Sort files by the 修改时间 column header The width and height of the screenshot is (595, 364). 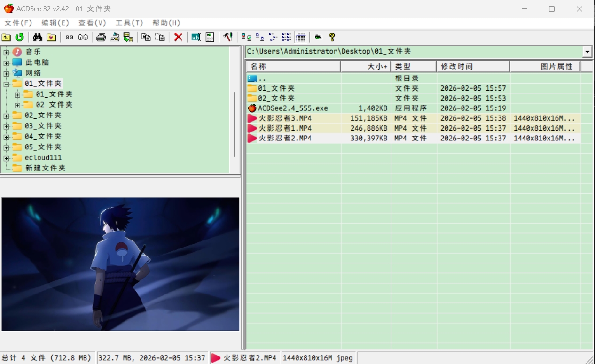click(x=472, y=67)
